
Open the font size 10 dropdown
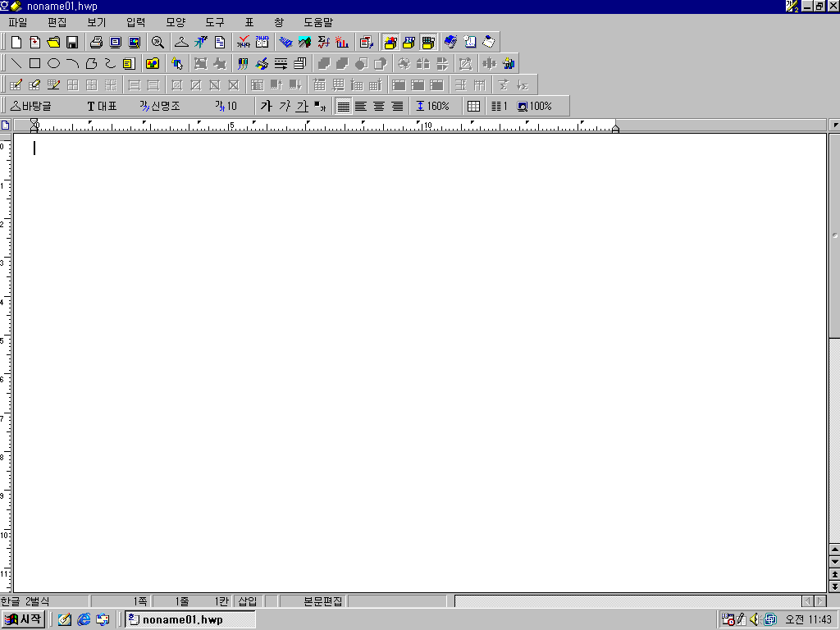226,106
